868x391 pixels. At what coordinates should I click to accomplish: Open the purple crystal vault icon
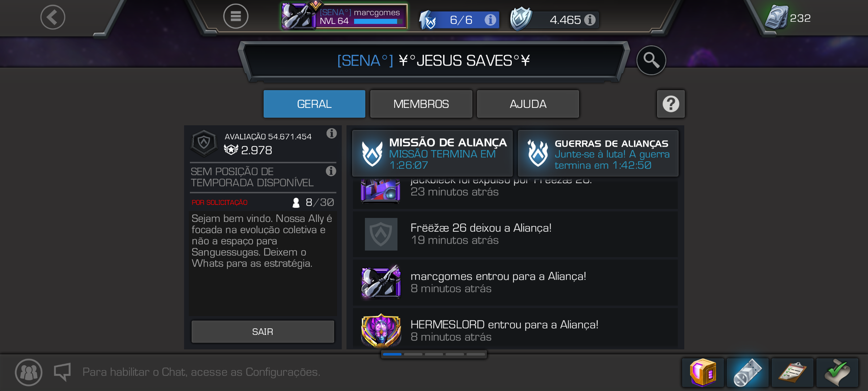703,373
